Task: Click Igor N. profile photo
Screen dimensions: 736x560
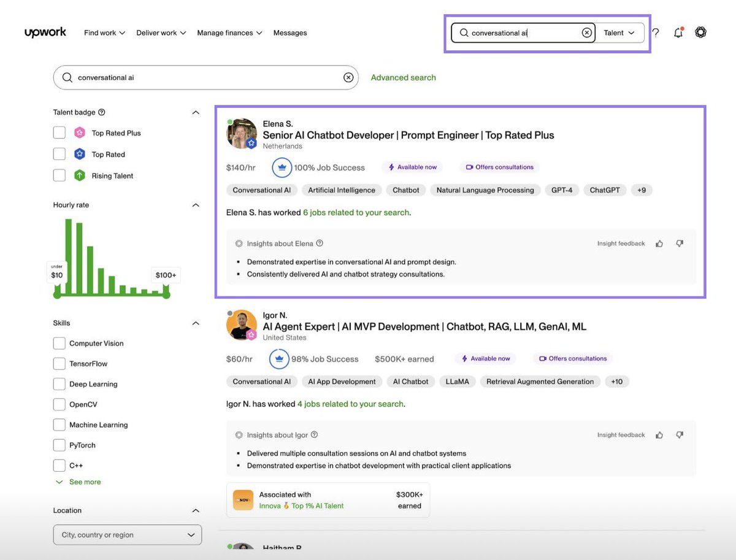Action: (242, 325)
